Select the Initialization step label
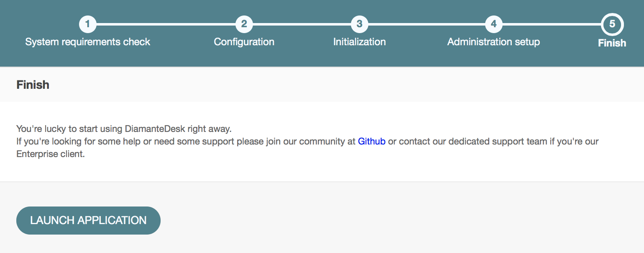 point(359,42)
